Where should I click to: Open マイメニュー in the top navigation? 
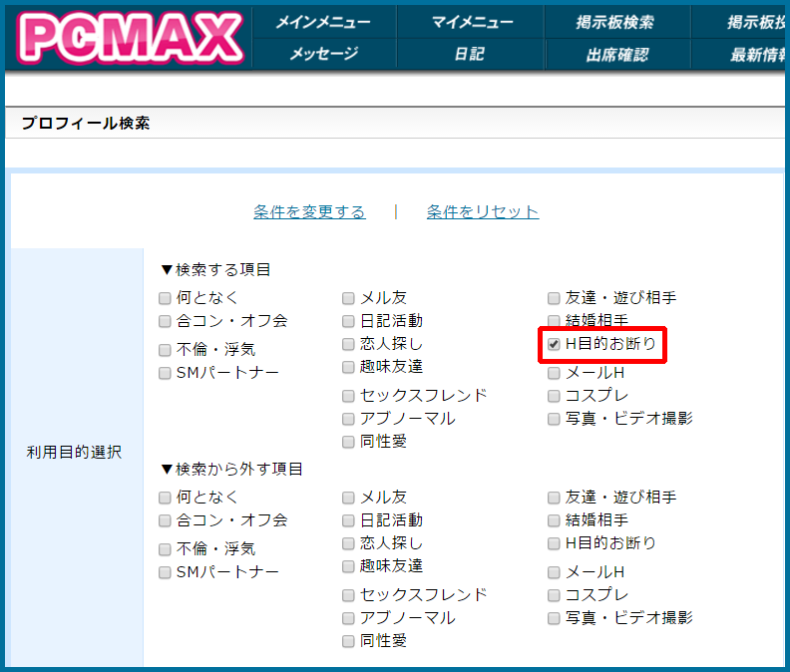(472, 22)
